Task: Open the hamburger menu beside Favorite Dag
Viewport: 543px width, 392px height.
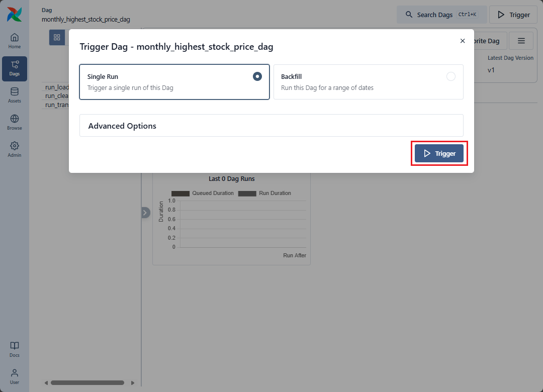Action: [521, 41]
